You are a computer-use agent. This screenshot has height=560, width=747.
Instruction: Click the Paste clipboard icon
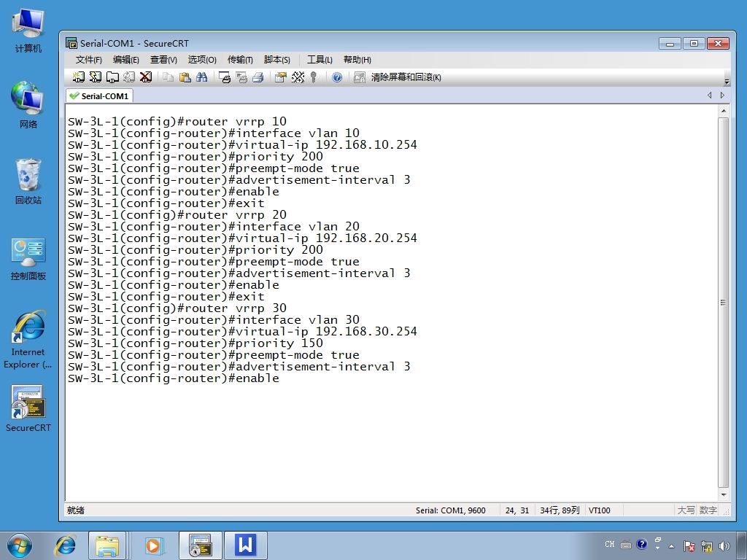pyautogui.click(x=185, y=77)
